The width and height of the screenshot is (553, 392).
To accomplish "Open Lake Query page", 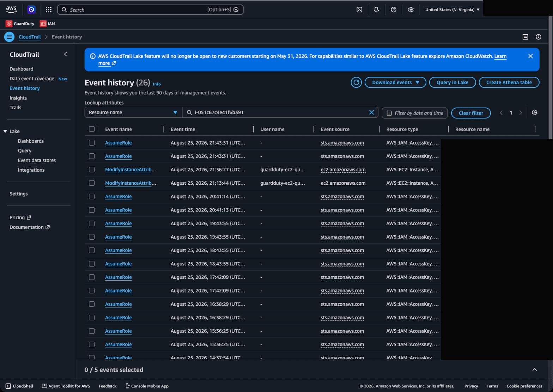I will [x=25, y=151].
